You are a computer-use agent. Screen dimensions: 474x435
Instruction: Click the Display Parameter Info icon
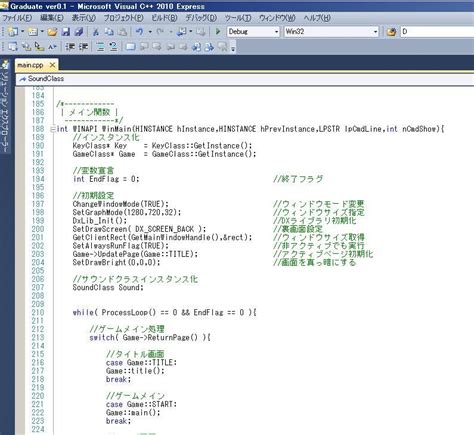[x=26, y=47]
